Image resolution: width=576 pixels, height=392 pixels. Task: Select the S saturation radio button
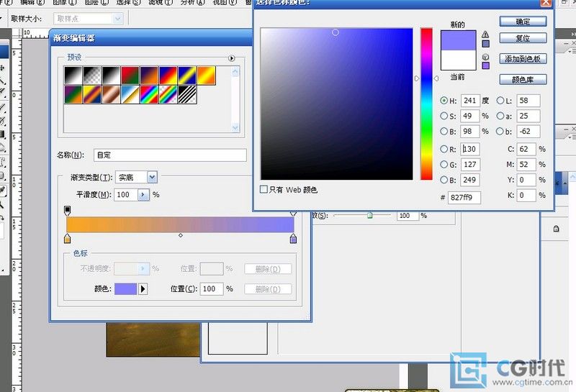point(444,116)
